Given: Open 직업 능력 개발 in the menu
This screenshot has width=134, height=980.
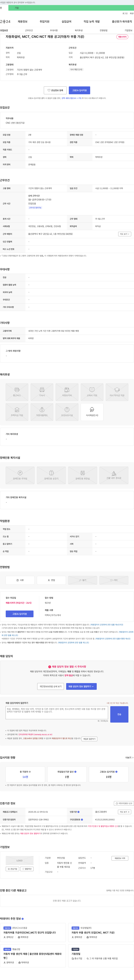Looking at the screenshot, I should [91, 22].
